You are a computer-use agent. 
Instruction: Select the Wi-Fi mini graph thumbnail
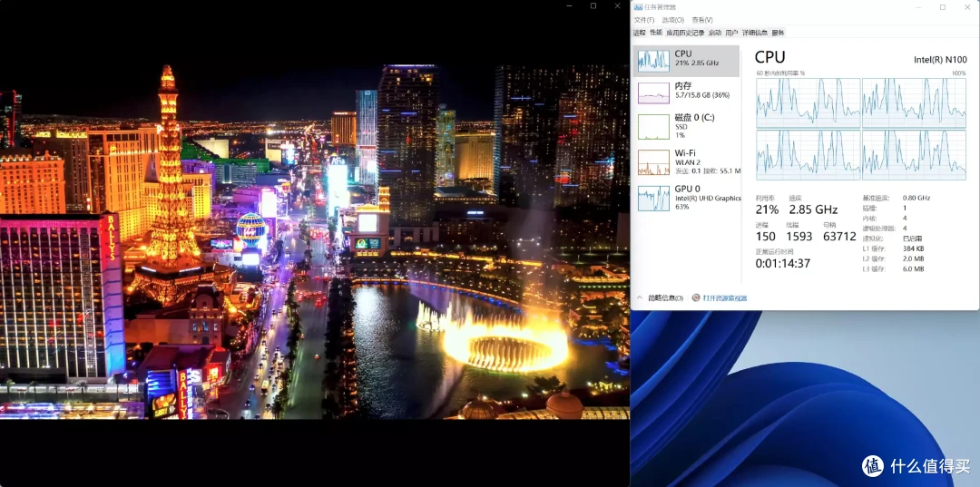653,162
